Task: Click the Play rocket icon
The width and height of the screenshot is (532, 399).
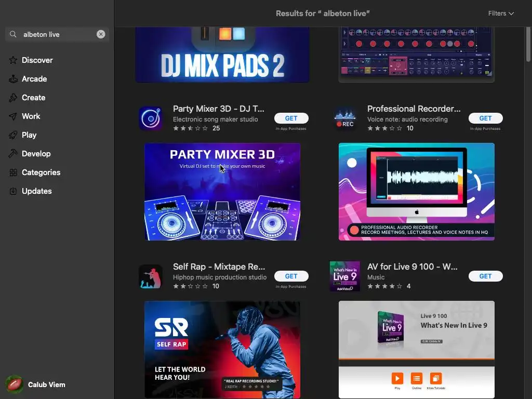Action: pos(13,135)
